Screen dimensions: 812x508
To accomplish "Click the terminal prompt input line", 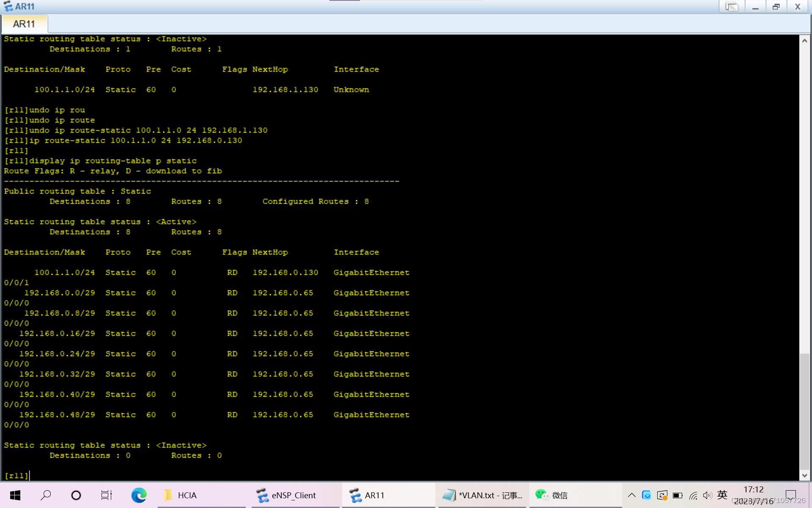I will tap(169, 475).
